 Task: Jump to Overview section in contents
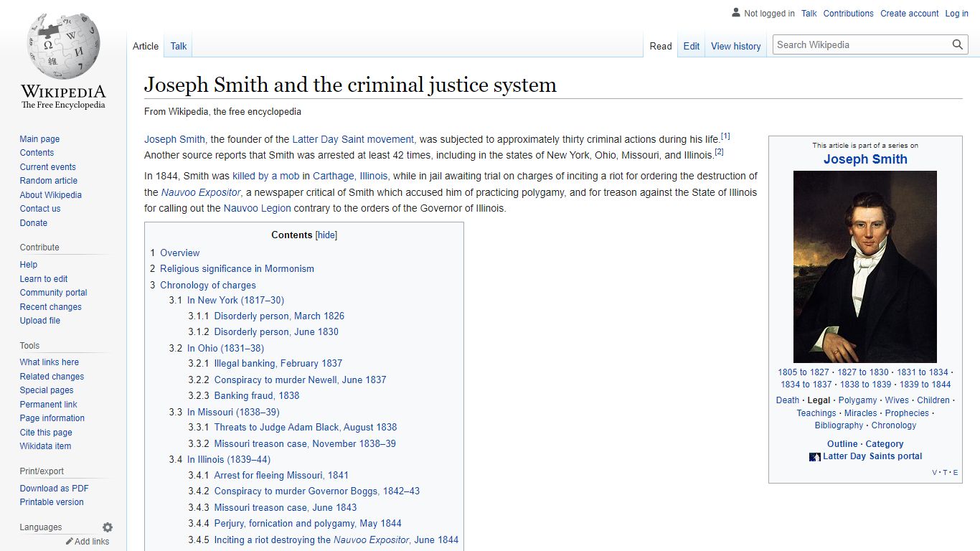tap(180, 253)
